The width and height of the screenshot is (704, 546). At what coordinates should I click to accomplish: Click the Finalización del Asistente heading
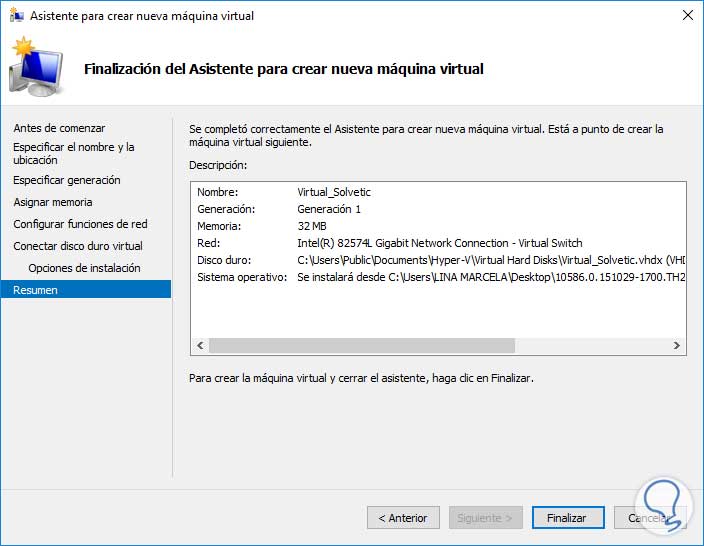[x=284, y=69]
